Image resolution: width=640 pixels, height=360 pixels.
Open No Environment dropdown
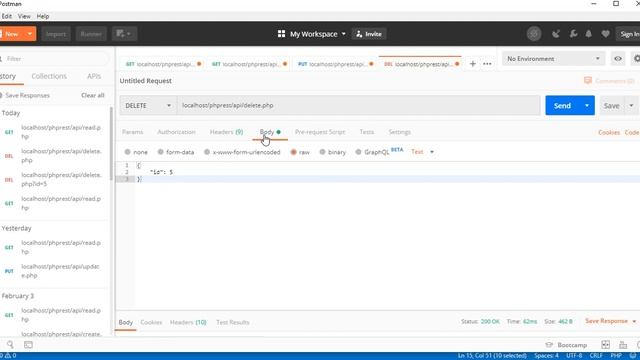tap(553, 59)
